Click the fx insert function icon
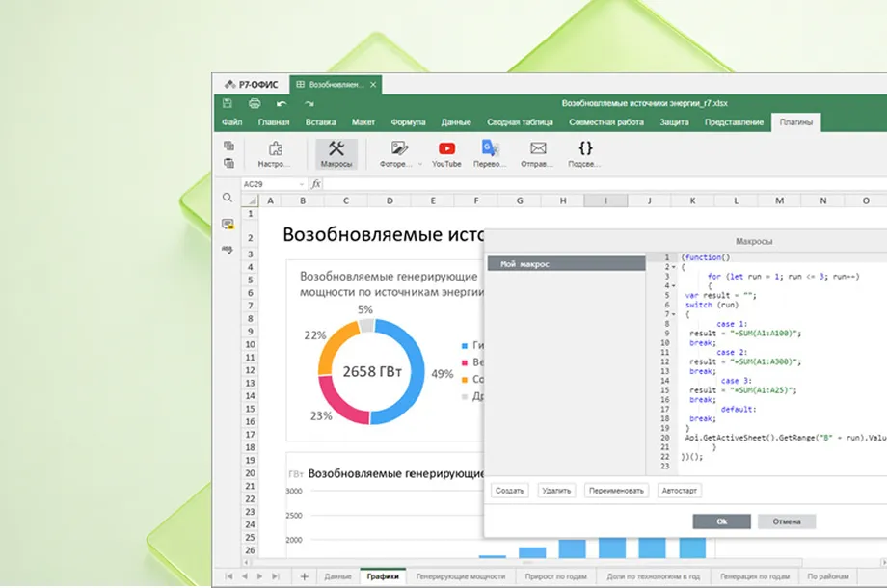This screenshot has width=887, height=588. pyautogui.click(x=316, y=184)
